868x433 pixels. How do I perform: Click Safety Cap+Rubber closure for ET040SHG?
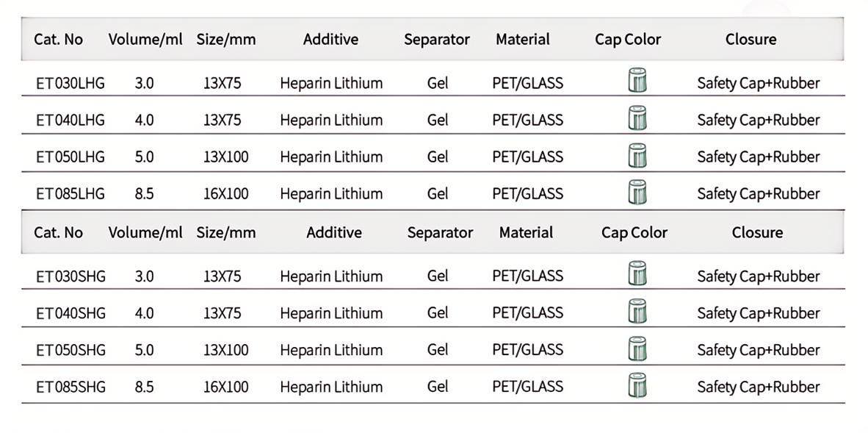[x=759, y=313]
